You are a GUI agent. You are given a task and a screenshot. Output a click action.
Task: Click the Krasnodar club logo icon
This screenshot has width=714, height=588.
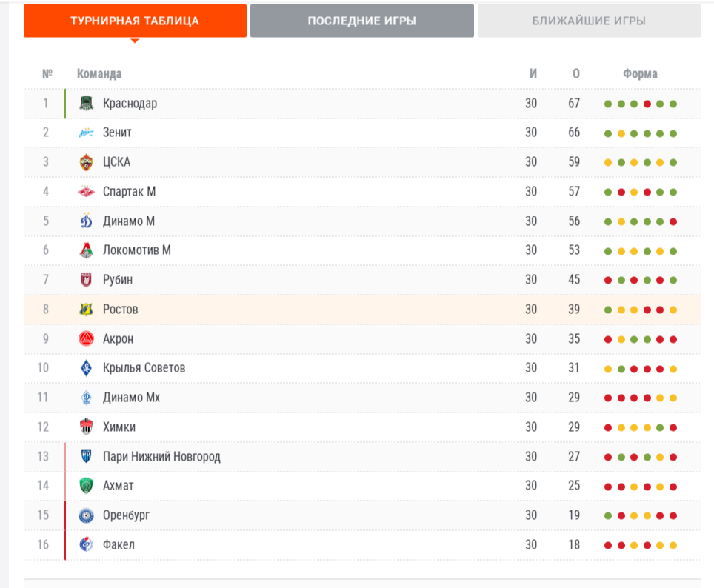(87, 103)
